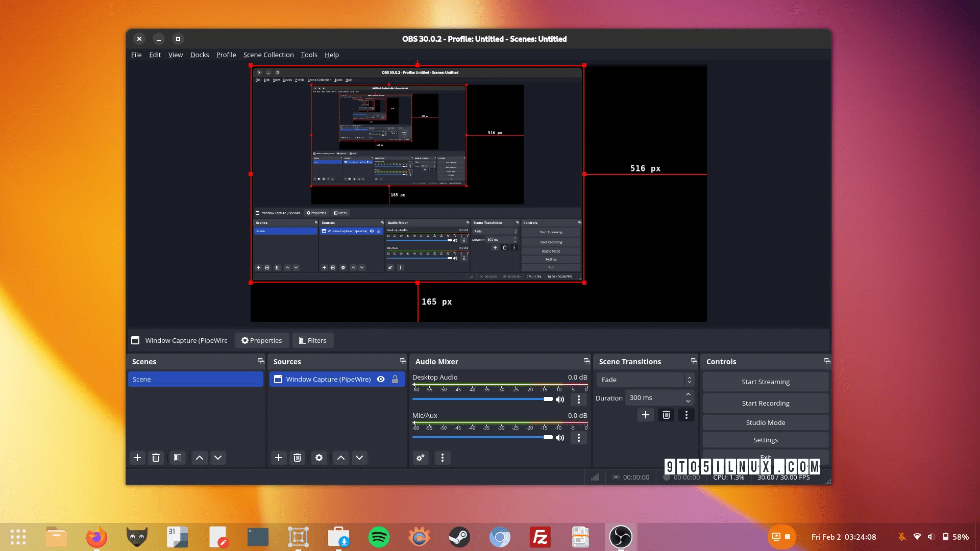Viewport: 980px width, 551px height.
Task: Open the Scene Collection menu
Action: (x=268, y=55)
